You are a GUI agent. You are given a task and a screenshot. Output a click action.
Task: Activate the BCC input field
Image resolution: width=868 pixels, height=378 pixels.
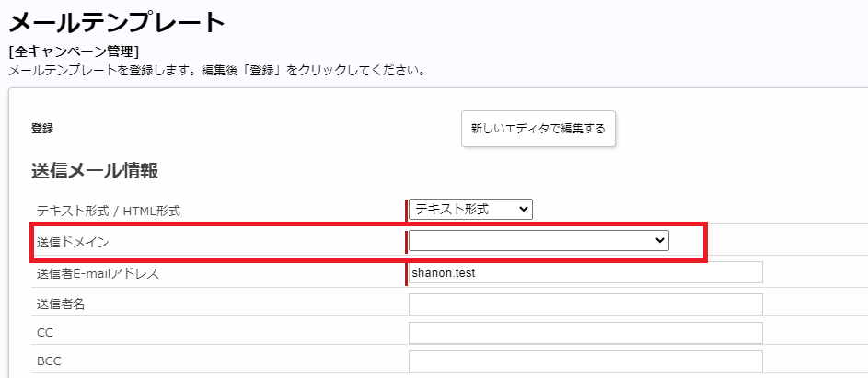pyautogui.click(x=585, y=361)
